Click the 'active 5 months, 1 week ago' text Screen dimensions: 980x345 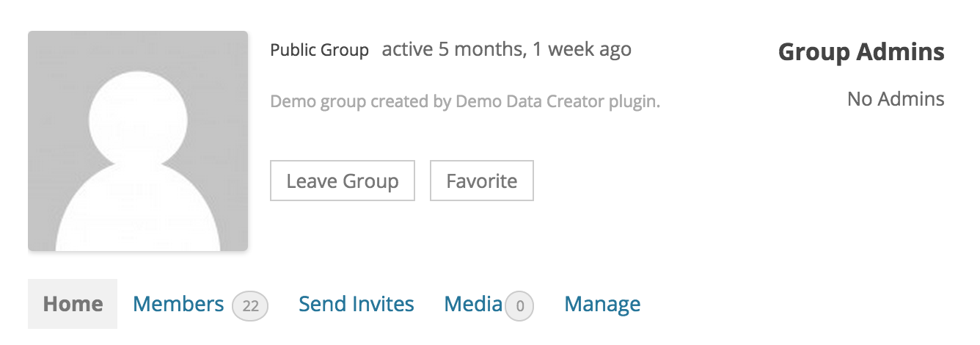click(x=506, y=50)
